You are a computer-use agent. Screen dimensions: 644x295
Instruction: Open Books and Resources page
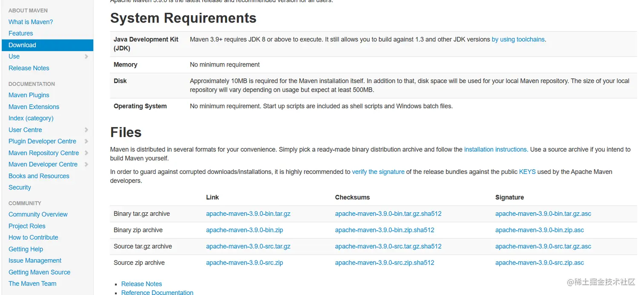click(x=39, y=176)
